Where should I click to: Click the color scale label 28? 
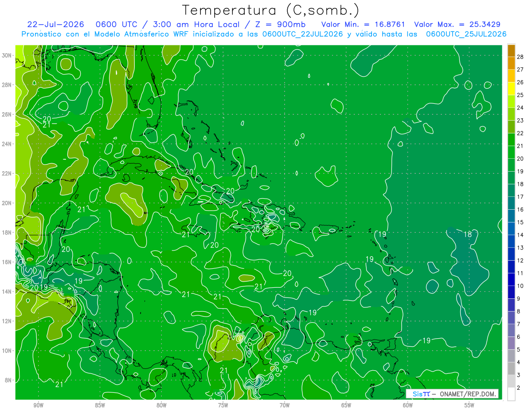pyautogui.click(x=520, y=57)
